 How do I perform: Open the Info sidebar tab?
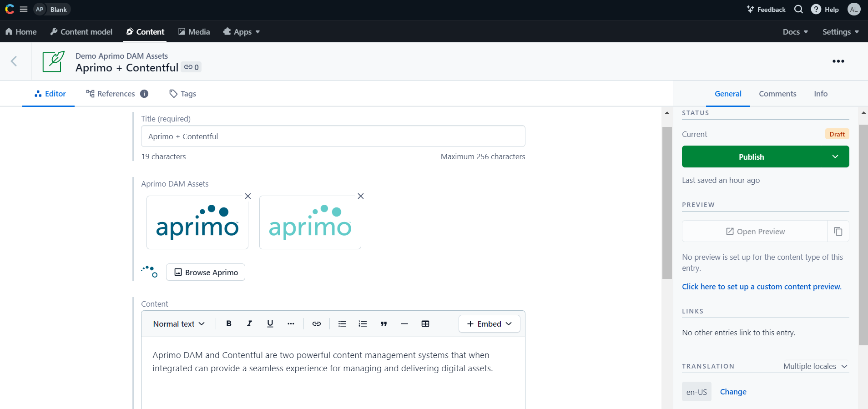coord(821,94)
